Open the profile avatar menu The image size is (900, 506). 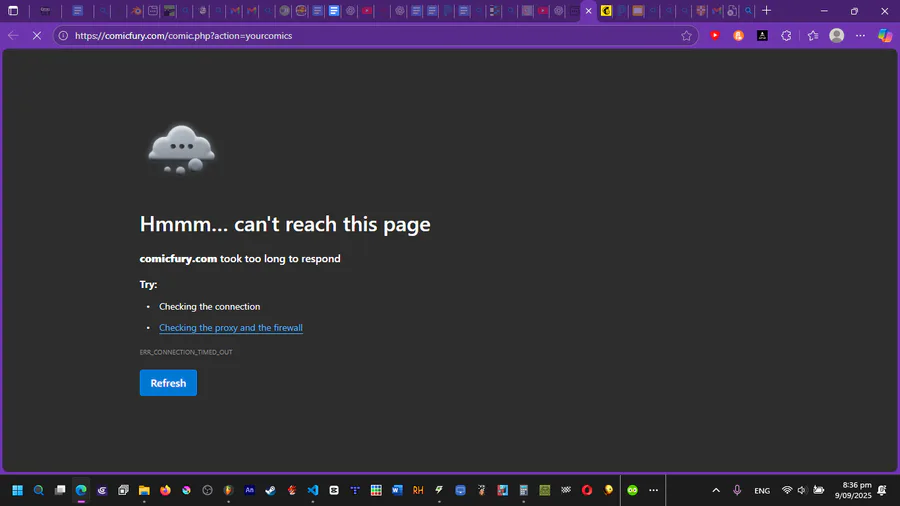[837, 36]
